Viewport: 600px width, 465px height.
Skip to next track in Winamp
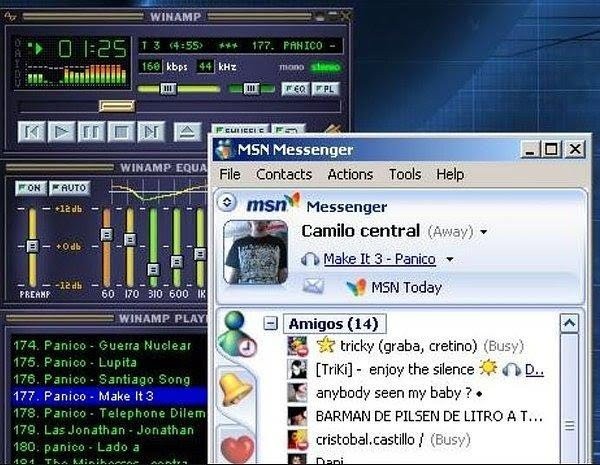(x=151, y=132)
